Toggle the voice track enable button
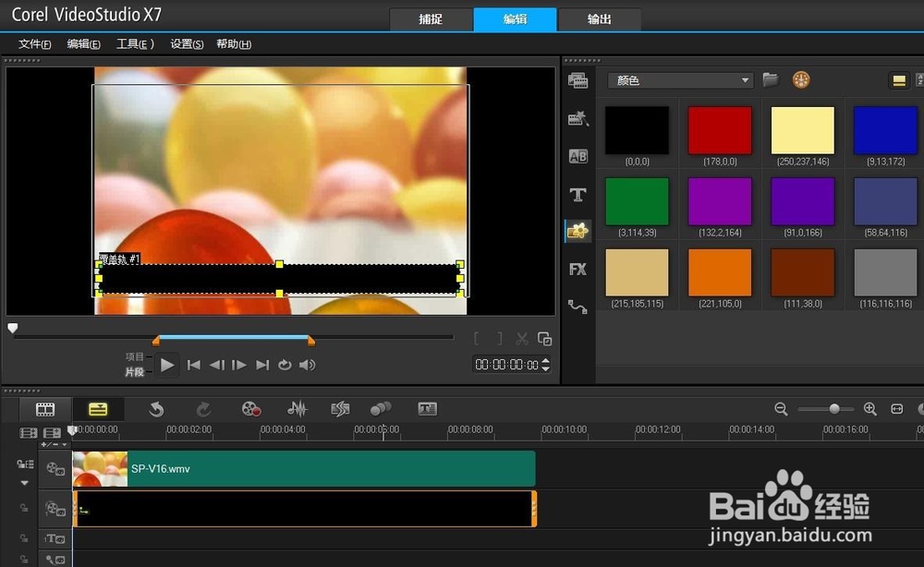This screenshot has height=567, width=924. tap(55, 560)
